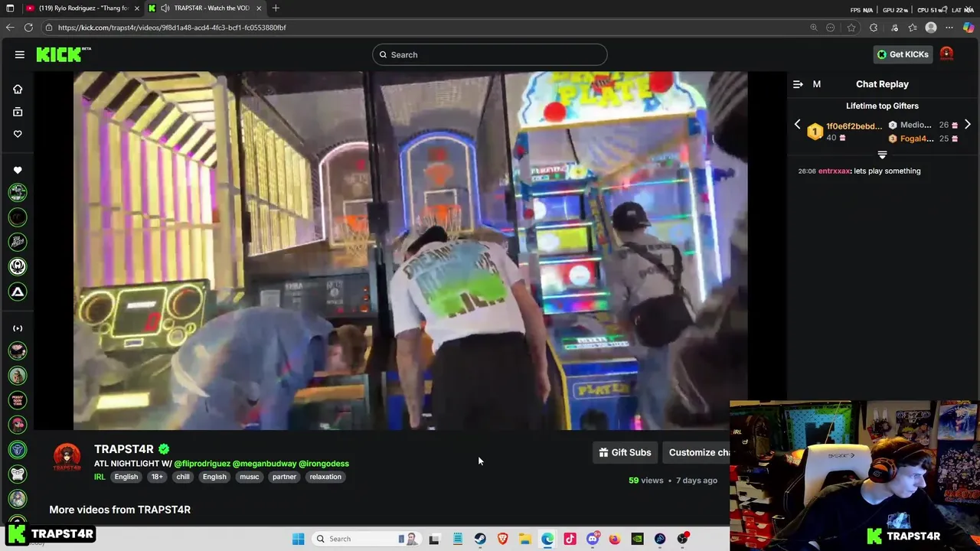This screenshot has width=980, height=551.
Task: Select the IRL category link
Action: pyautogui.click(x=100, y=477)
